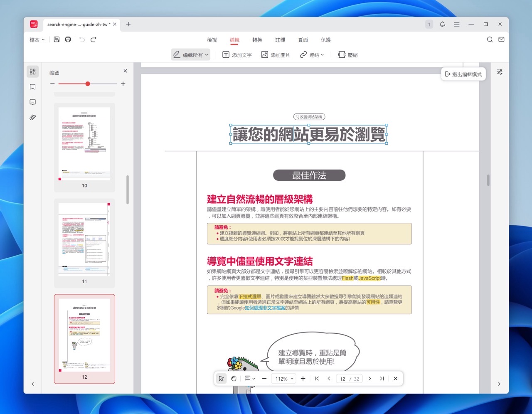The width and height of the screenshot is (532, 414).
Task: Click the save icon in toolbar
Action: [x=57, y=39]
